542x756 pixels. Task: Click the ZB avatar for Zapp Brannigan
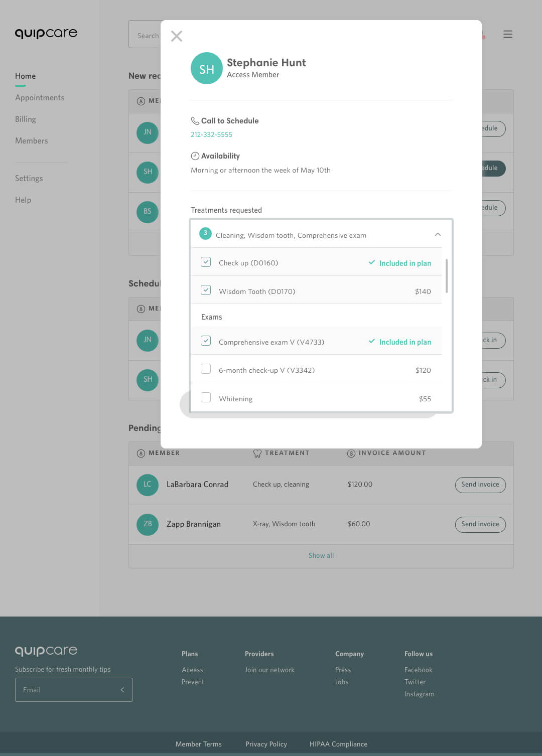tap(148, 524)
